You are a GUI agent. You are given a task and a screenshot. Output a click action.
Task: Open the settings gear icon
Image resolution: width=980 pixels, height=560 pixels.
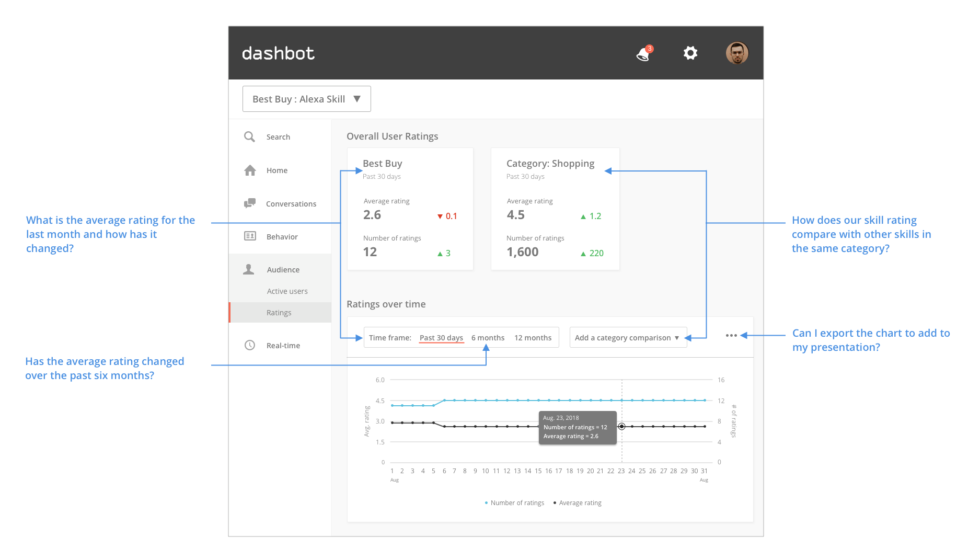pyautogui.click(x=690, y=53)
